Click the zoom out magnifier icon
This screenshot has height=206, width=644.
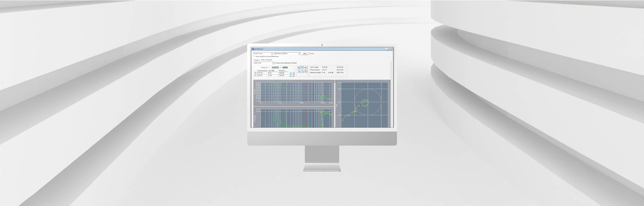click(x=302, y=71)
